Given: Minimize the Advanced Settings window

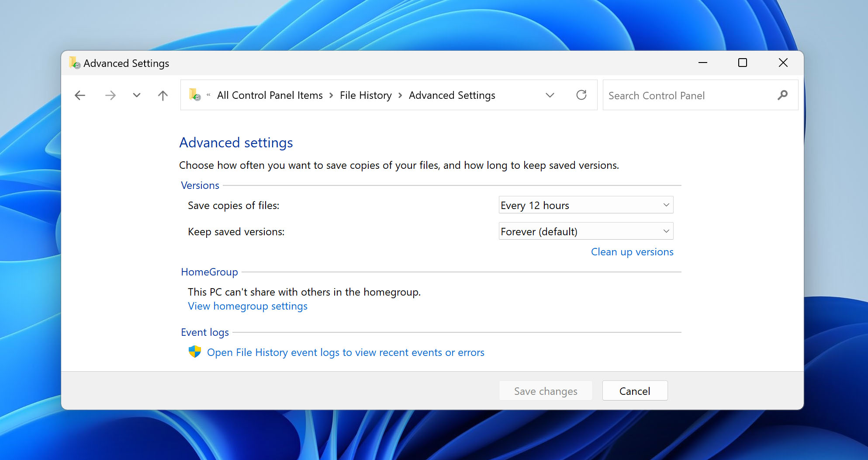Looking at the screenshot, I should tap(703, 63).
